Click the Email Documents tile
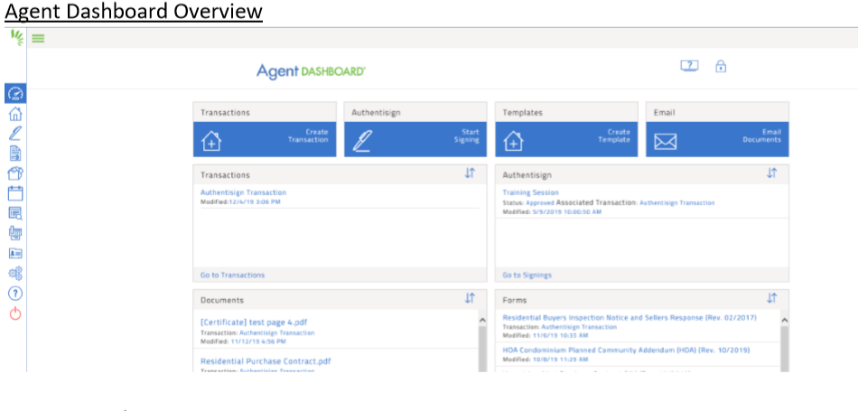The height and width of the screenshot is (411, 868). pos(717,140)
